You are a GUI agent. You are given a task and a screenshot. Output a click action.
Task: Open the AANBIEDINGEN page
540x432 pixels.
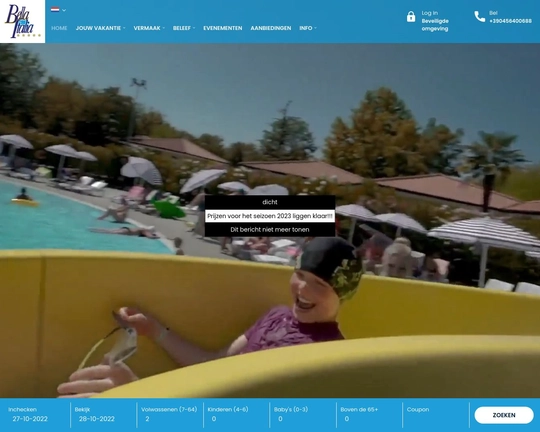(x=271, y=28)
